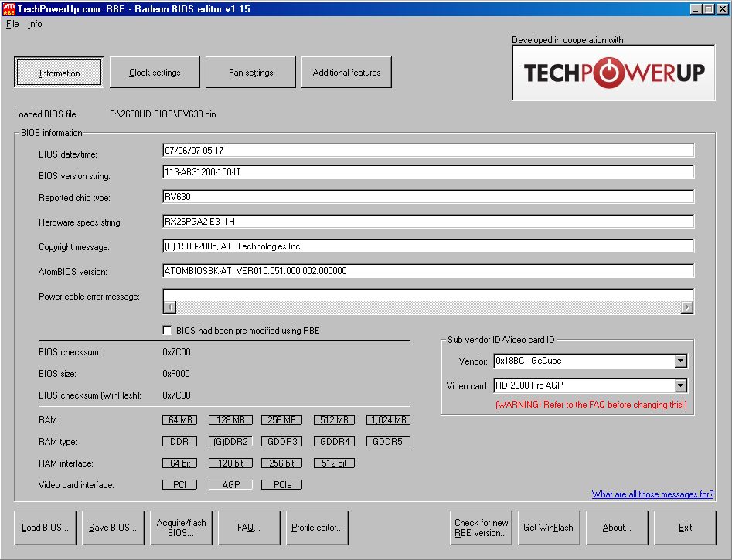Image resolution: width=732 pixels, height=560 pixels.
Task: Click the GDDR4 RAM type indicator
Action: [334, 442]
